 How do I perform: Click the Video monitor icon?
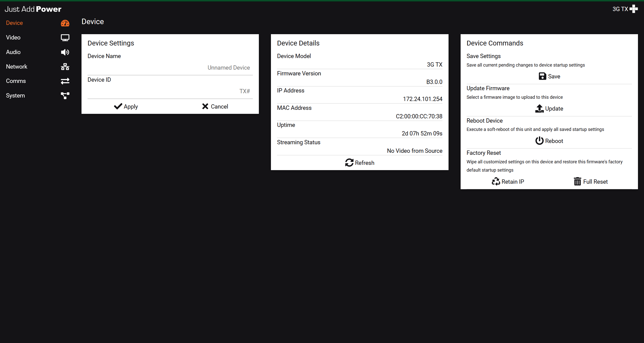click(x=65, y=38)
